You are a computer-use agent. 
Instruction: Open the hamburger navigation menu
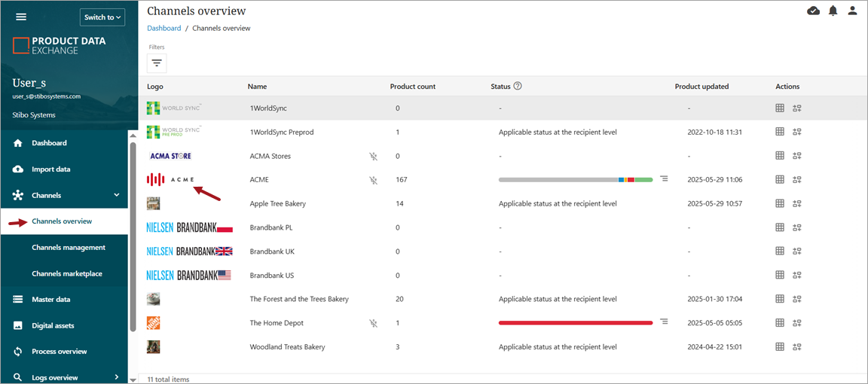click(21, 17)
